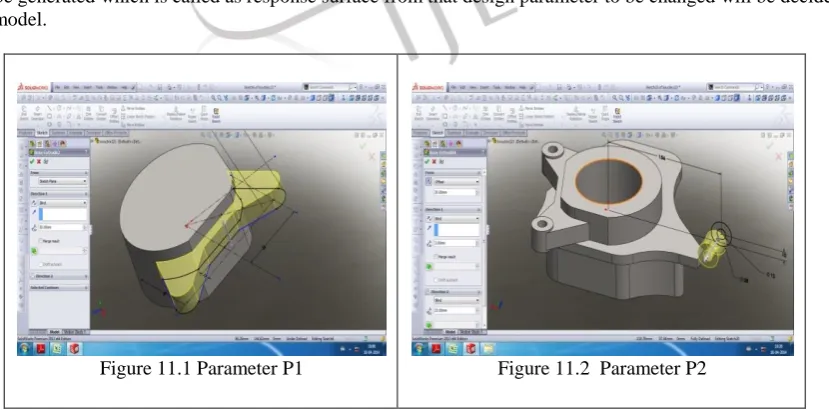This screenshot has height=410, width=829.
Task: Cancel feature with red X in right PropertyManager
Action: [434, 161]
